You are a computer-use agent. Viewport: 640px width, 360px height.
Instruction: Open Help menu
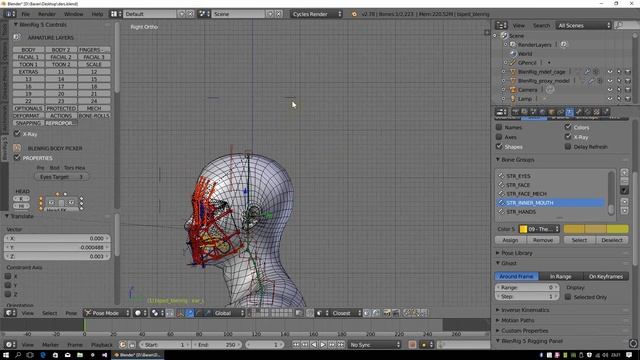click(x=97, y=14)
